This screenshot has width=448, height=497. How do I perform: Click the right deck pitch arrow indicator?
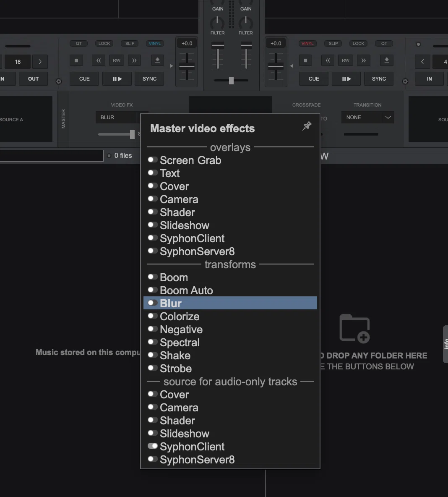[x=292, y=66]
